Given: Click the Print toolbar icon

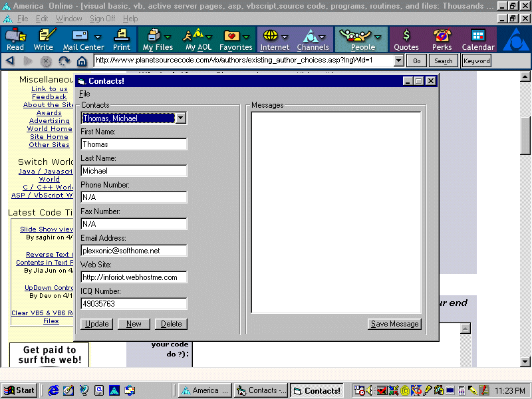Looking at the screenshot, I should point(122,39).
